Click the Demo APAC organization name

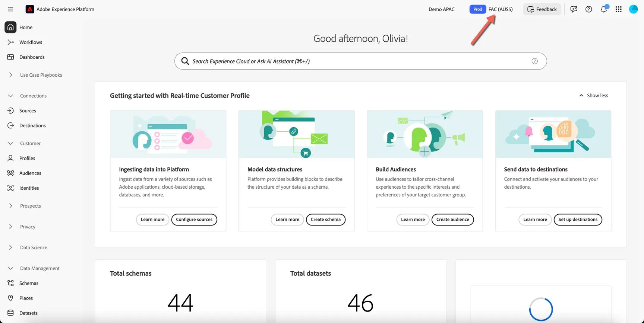[442, 9]
